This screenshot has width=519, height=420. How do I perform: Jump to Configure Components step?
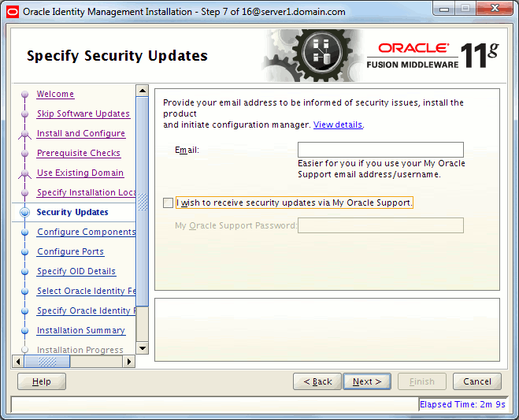pyautogui.click(x=86, y=232)
